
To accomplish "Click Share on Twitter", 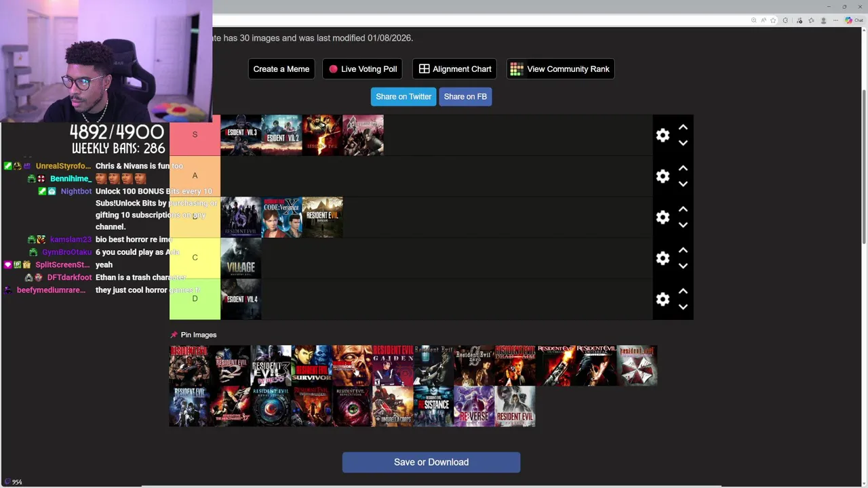I will tap(403, 96).
